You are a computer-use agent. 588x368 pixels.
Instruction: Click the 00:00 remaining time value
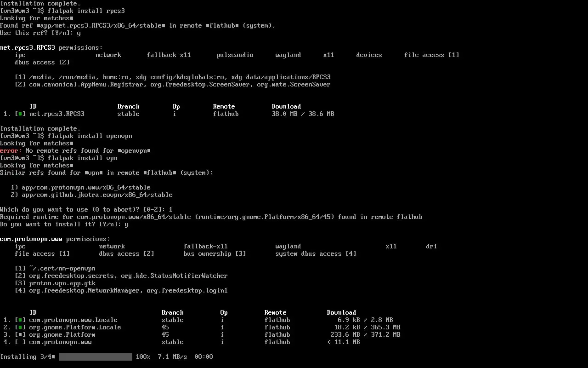[x=204, y=357]
